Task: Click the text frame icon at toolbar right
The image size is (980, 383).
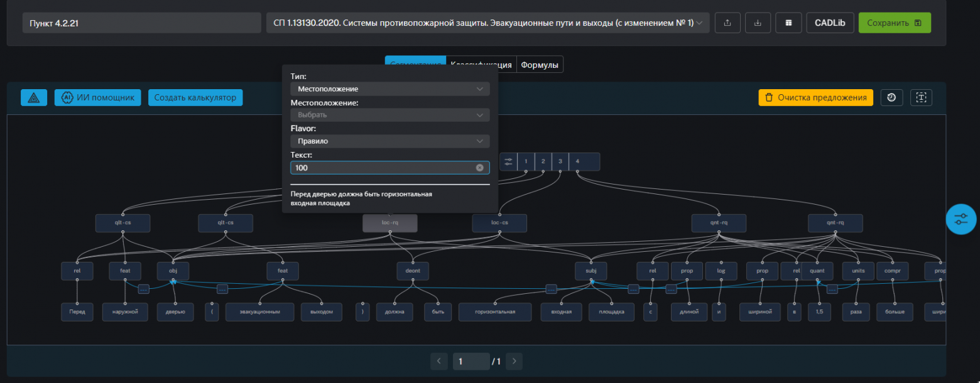Action: tap(921, 97)
